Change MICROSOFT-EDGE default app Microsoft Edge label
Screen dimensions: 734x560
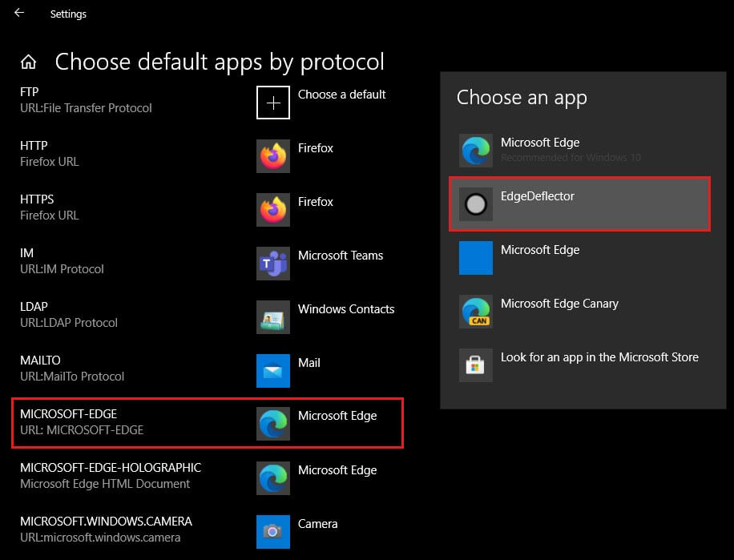coord(337,416)
